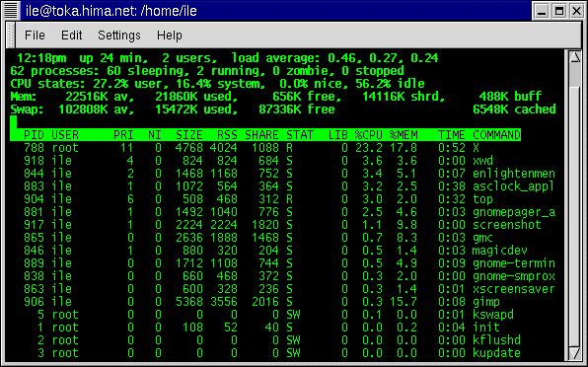Click the USER column header
Image resolution: width=588 pixels, height=367 pixels.
(65, 135)
